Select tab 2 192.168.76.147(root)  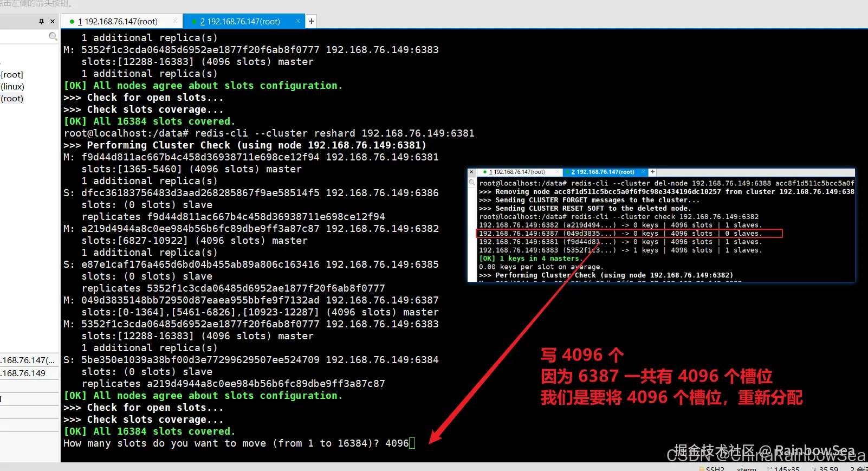click(x=240, y=22)
